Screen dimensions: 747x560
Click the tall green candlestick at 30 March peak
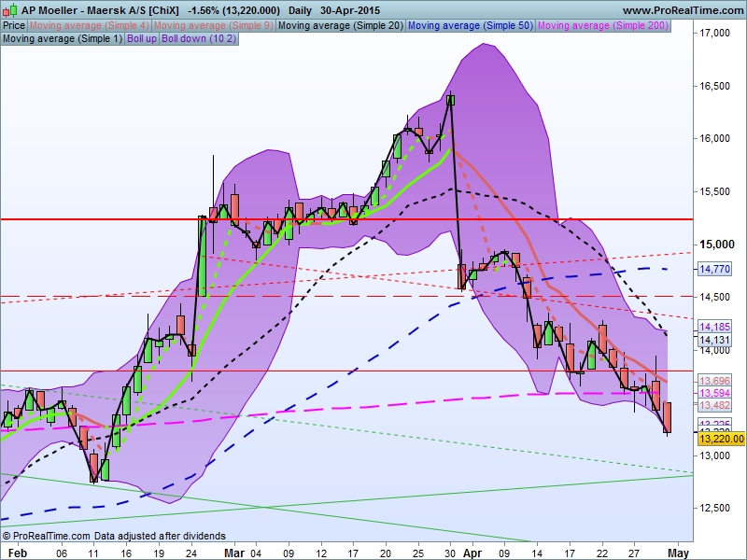pyautogui.click(x=451, y=100)
